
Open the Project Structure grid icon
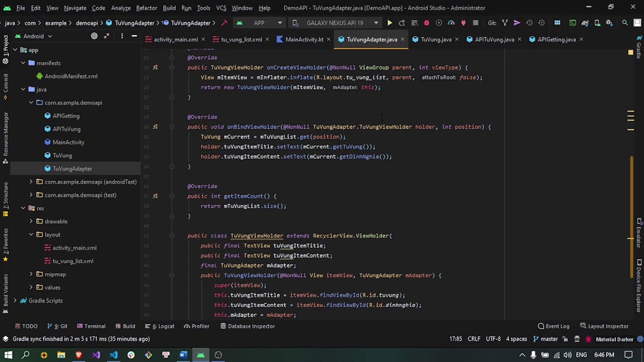click(557, 23)
